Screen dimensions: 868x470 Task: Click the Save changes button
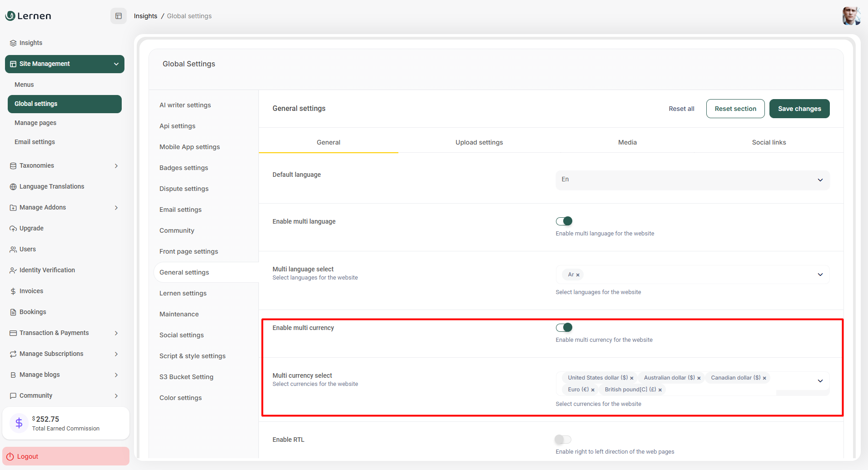(x=799, y=109)
